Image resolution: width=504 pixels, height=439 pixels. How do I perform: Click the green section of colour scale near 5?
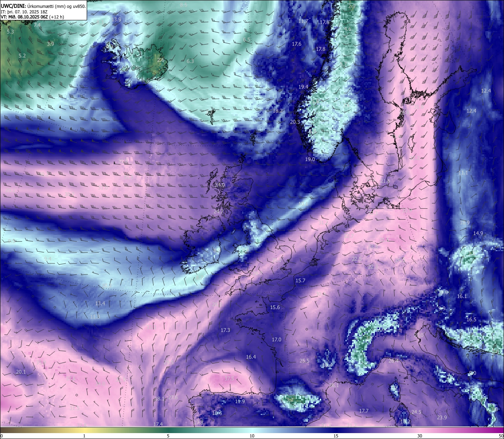tap(168, 430)
